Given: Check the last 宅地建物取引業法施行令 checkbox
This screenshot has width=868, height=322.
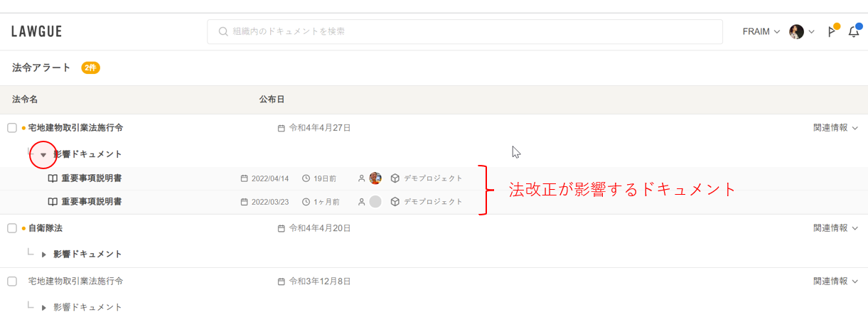Looking at the screenshot, I should pyautogui.click(x=12, y=281).
